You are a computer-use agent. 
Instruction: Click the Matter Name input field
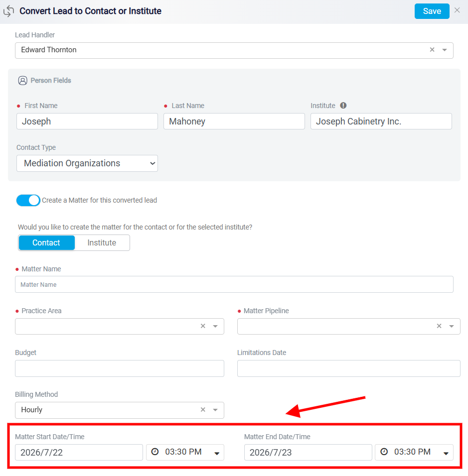(x=234, y=284)
